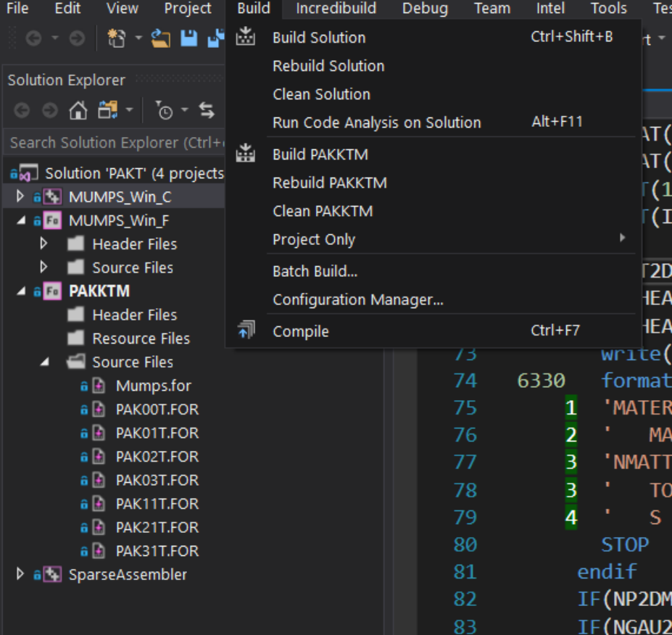Screen dimensions: 672x635
Task: Open the Team menu
Action: click(492, 8)
